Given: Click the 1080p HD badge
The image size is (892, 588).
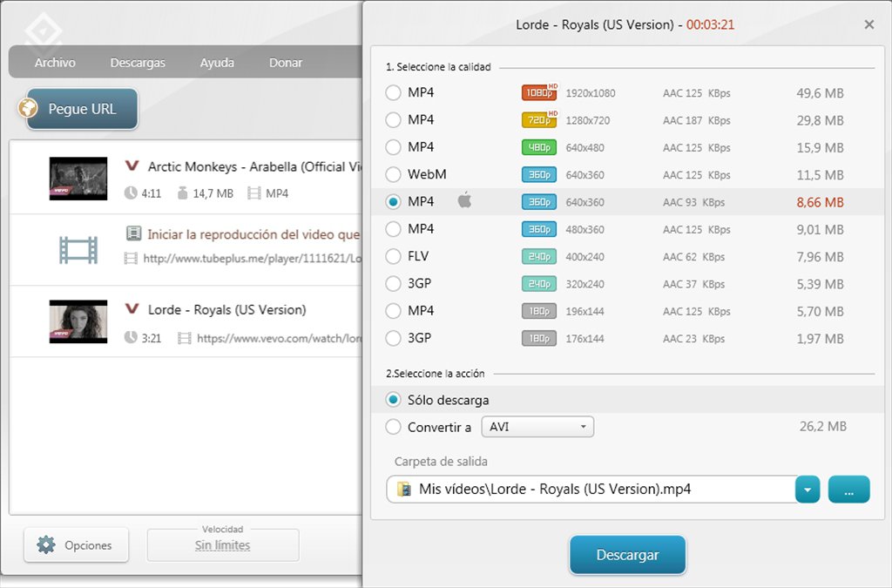Looking at the screenshot, I should coord(539,92).
